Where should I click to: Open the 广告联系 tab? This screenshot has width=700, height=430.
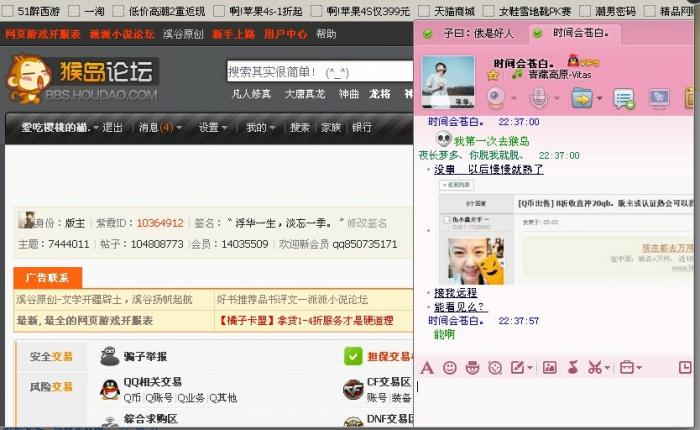(x=48, y=278)
